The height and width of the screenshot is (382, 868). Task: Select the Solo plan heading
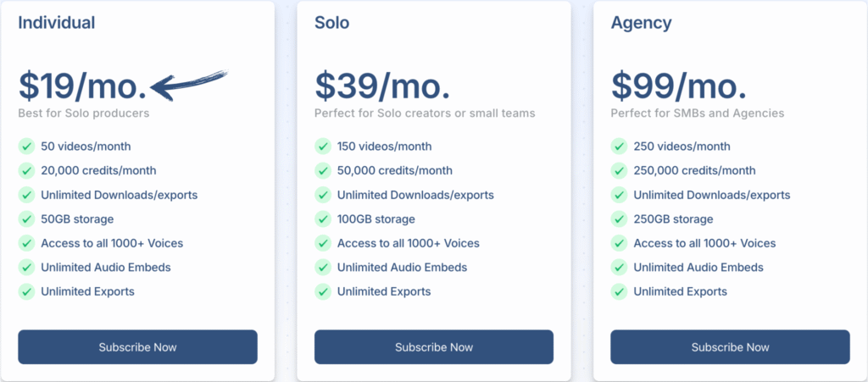click(x=331, y=23)
